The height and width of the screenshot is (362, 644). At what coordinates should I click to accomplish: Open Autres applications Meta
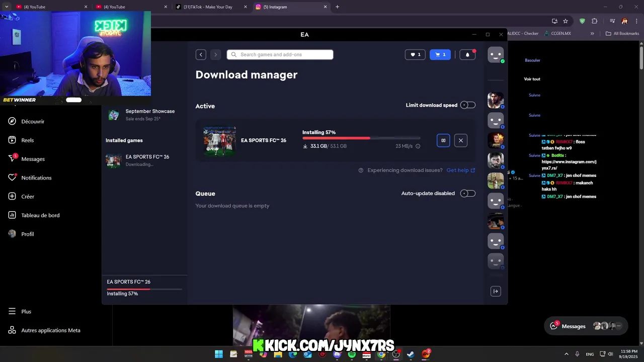point(44,330)
